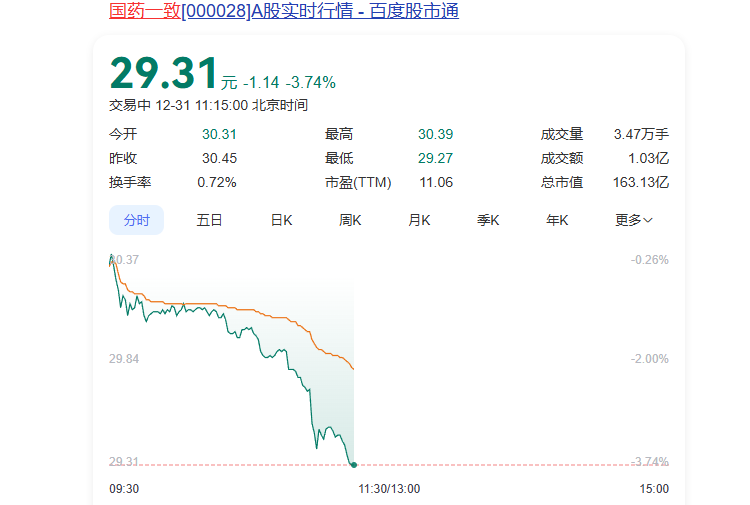
Task: Click the 成交量 value 3.47万手
Action: pyautogui.click(x=641, y=134)
